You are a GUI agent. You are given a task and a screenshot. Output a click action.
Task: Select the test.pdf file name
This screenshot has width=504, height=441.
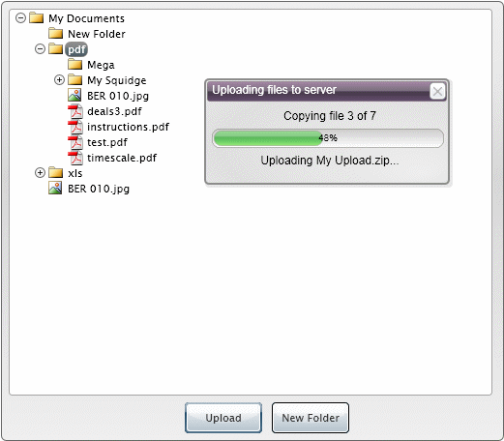[x=107, y=142]
